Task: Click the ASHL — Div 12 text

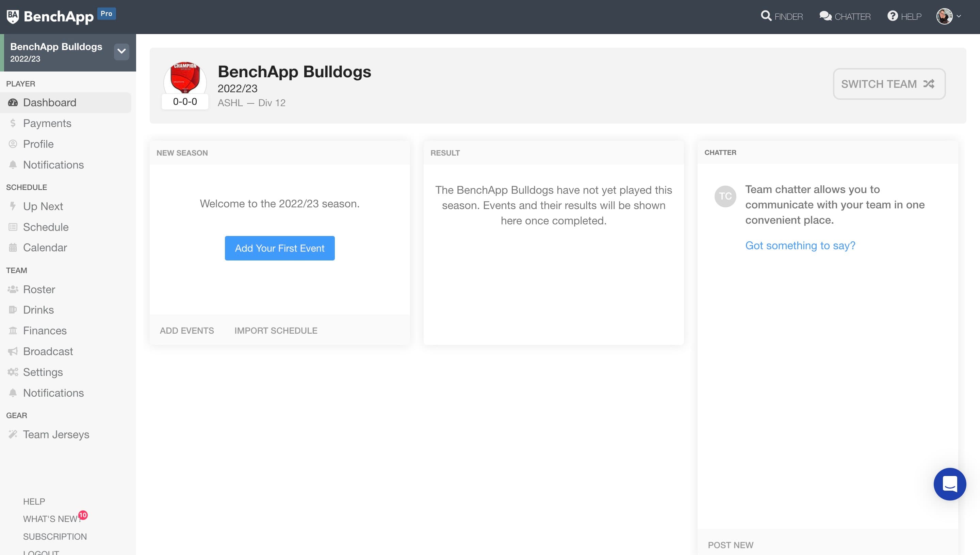Action: point(251,103)
